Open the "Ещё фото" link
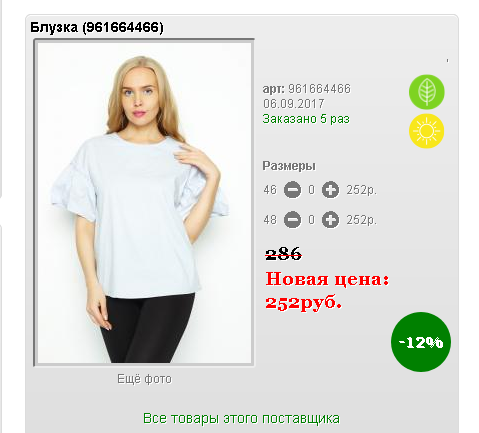 tap(144, 379)
